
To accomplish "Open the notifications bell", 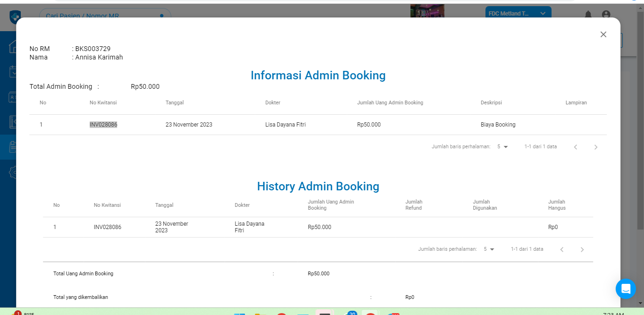I will point(588,15).
